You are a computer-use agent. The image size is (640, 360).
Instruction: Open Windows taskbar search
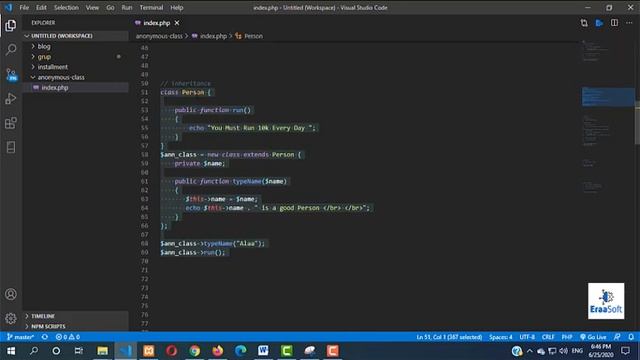[x=34, y=351]
